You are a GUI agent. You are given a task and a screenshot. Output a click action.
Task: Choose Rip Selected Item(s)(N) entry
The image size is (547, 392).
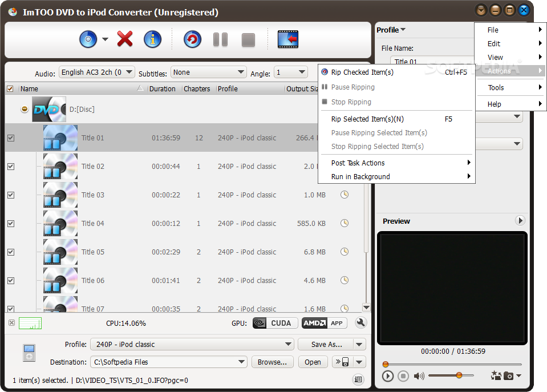coord(396,119)
